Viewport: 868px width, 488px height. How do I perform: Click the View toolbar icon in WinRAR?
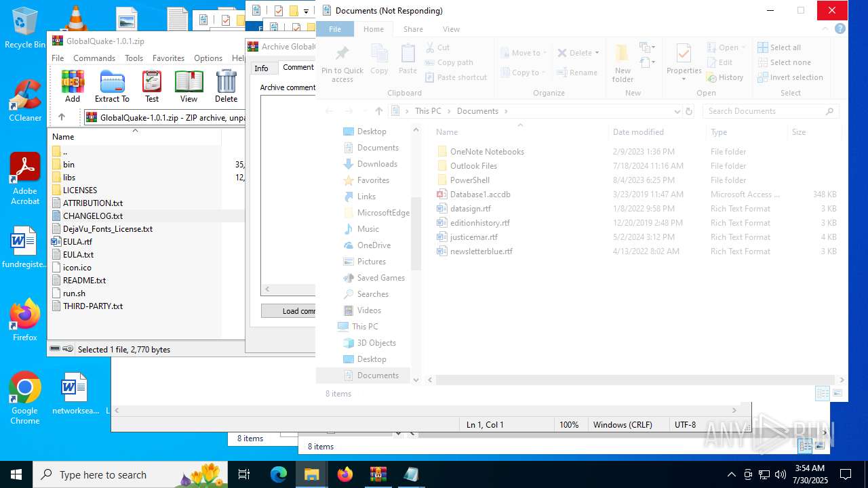189,86
